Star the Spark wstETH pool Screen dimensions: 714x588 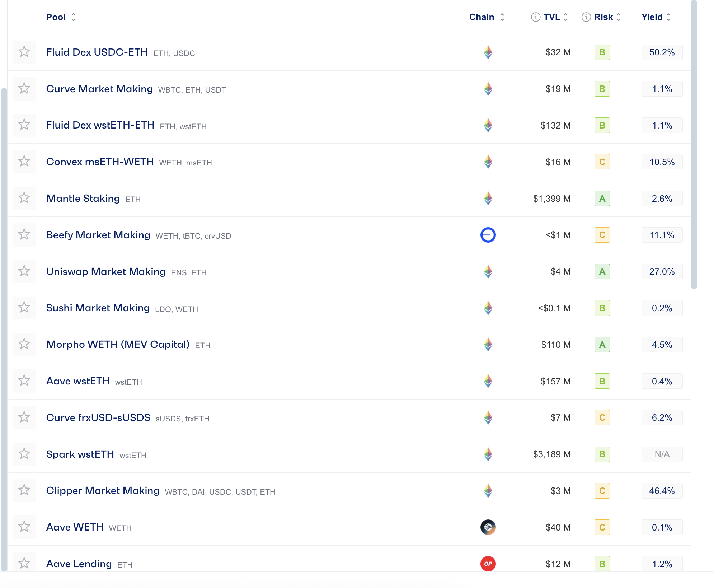pos(24,454)
